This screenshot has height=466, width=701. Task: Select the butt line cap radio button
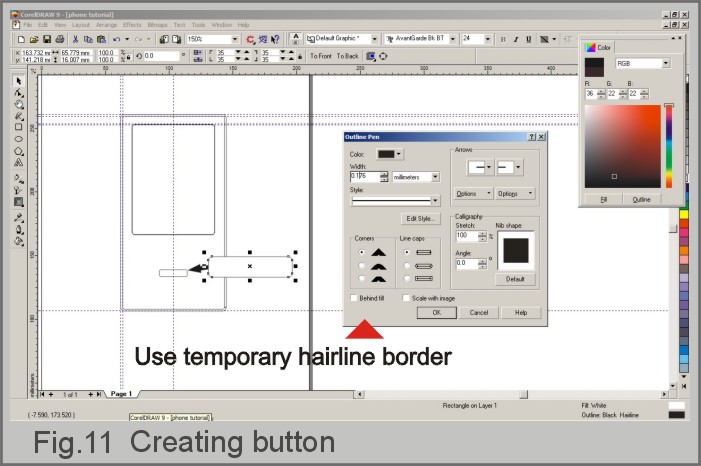(x=406, y=252)
